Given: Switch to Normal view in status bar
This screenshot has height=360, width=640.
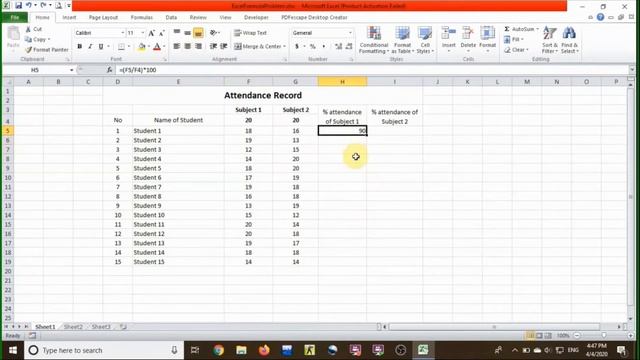Looking at the screenshot, I should pos(530,336).
